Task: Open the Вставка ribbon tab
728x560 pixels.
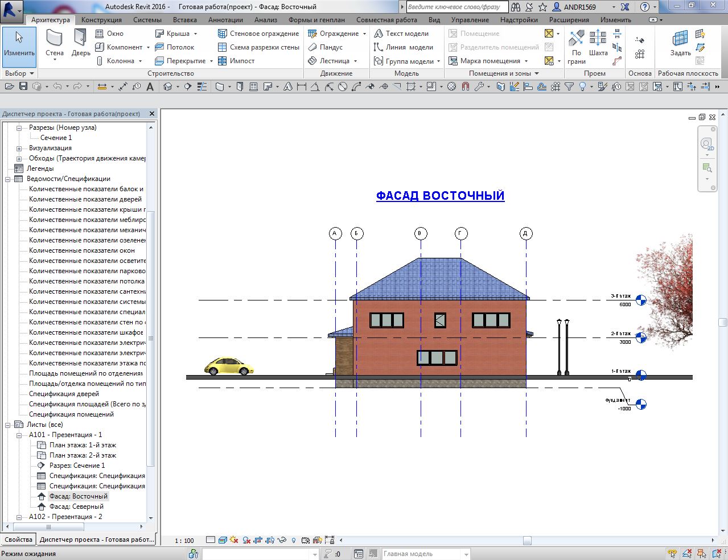Action: click(184, 20)
